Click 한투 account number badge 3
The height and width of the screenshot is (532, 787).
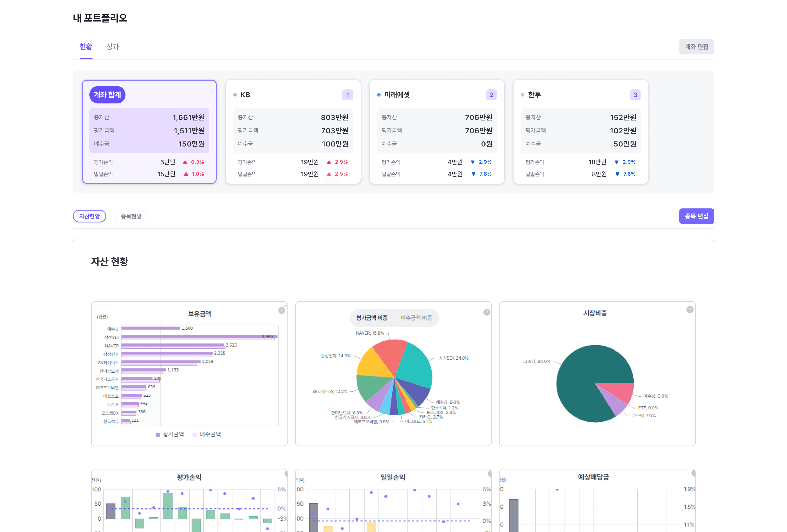click(x=635, y=95)
